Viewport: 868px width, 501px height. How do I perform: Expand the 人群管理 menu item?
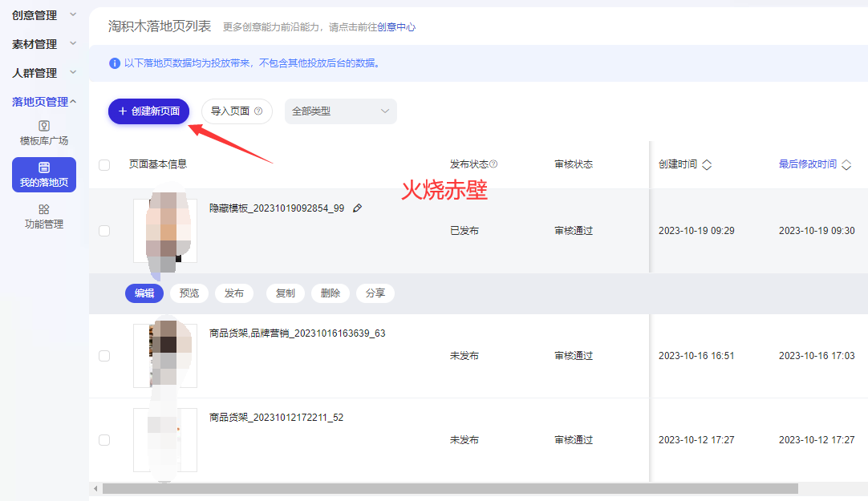(x=44, y=72)
